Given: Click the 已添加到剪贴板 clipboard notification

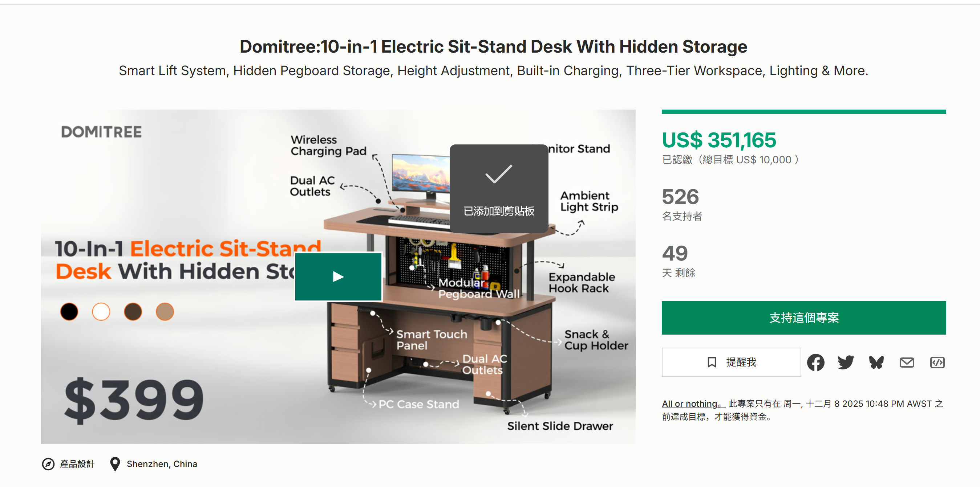Looking at the screenshot, I should click(x=499, y=189).
